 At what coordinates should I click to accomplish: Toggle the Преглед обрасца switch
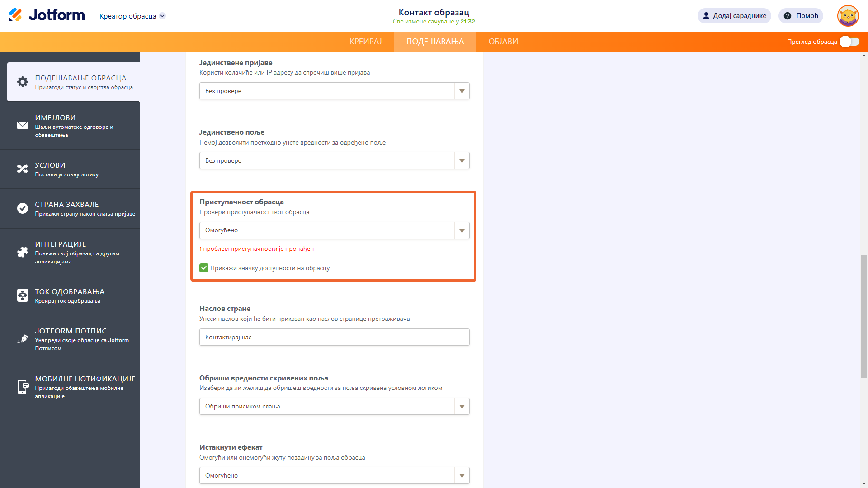pyautogui.click(x=849, y=42)
